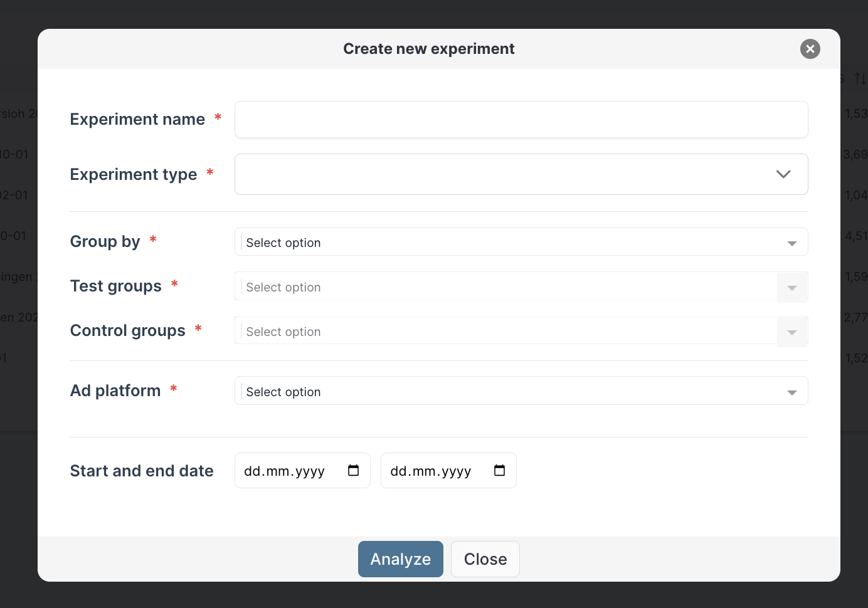Expand the Ad platform select option dropdown
This screenshot has width=868, height=608.
[x=521, y=390]
